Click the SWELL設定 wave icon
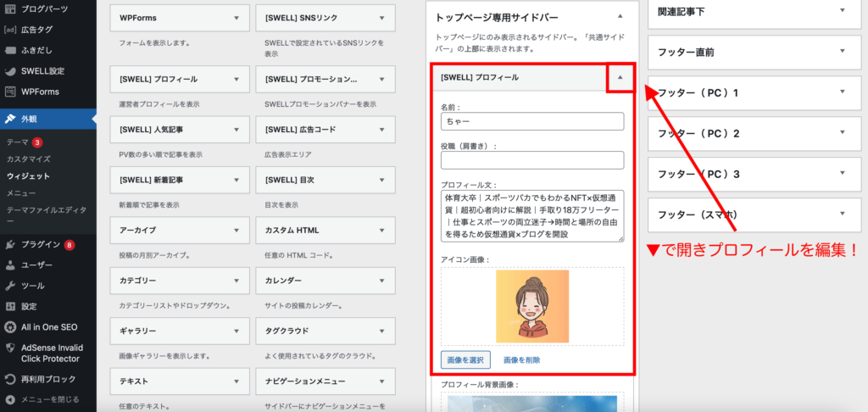 [x=9, y=71]
